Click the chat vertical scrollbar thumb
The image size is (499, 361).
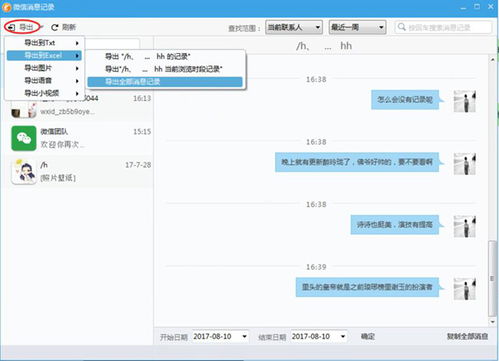(492, 278)
